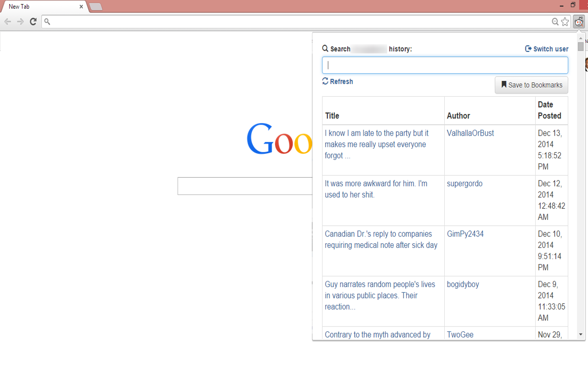Click the zoom magnifier icon in address bar
Viewport: 588px width, 368px height.
[x=555, y=22]
